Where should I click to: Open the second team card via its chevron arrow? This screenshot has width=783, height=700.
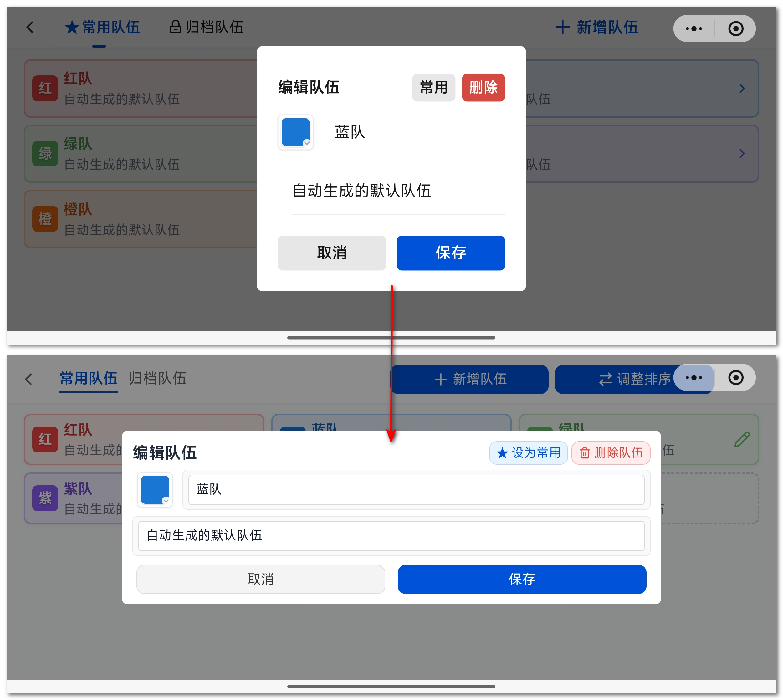pos(742,153)
